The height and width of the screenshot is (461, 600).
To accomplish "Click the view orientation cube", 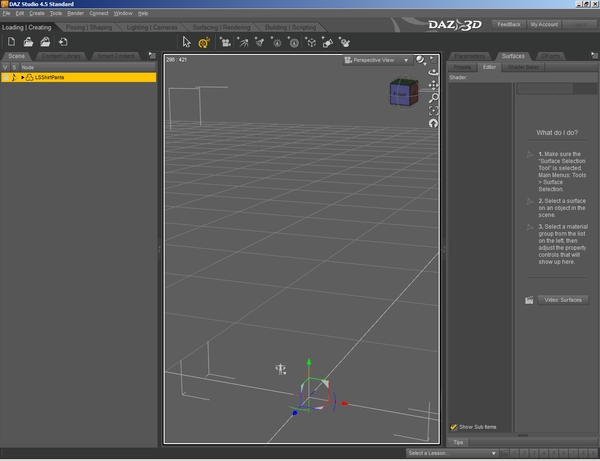I will (x=404, y=92).
